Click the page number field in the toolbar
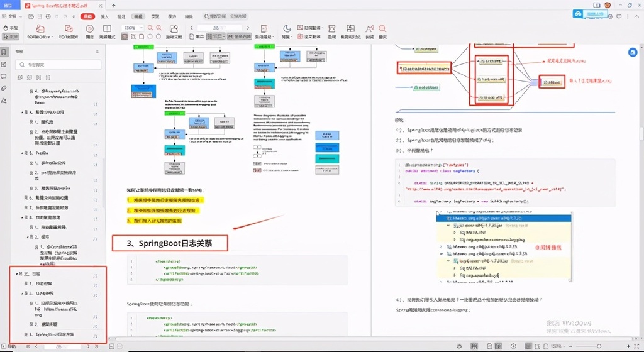The image size is (644, 352). tap(219, 28)
